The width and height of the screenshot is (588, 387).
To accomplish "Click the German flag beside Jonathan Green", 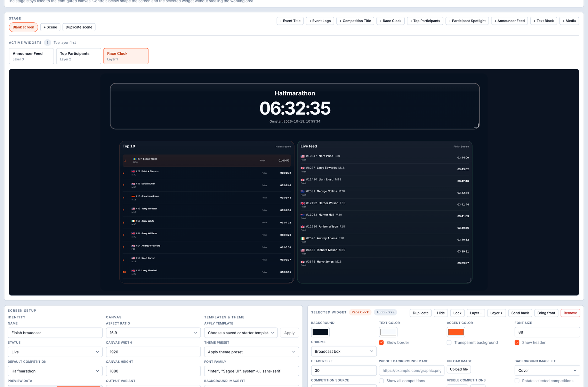I will 133,196.
